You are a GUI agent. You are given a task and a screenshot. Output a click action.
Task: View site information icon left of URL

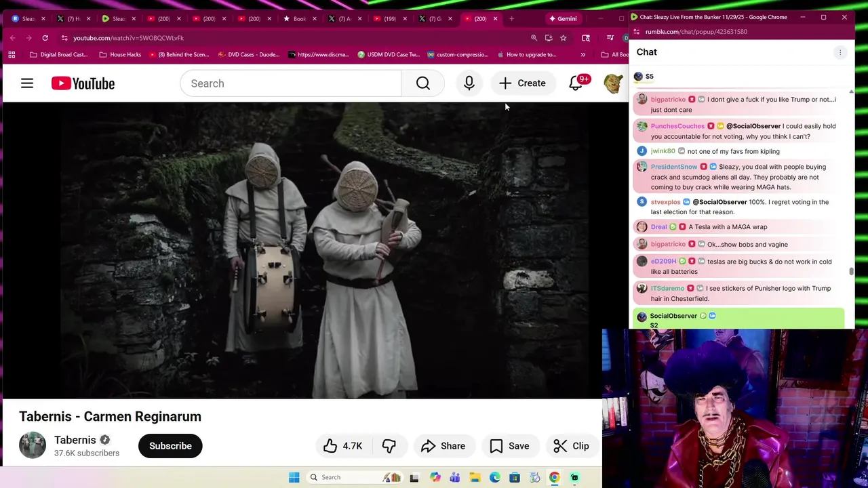tap(64, 38)
